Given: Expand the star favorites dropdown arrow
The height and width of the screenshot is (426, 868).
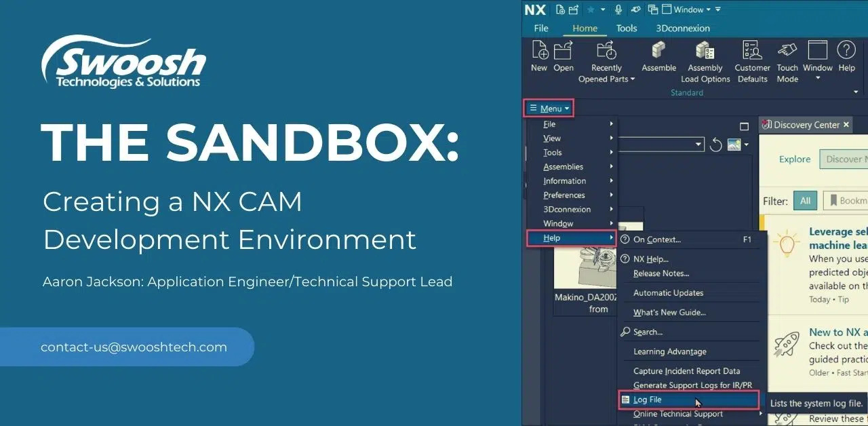Looking at the screenshot, I should pyautogui.click(x=602, y=9).
